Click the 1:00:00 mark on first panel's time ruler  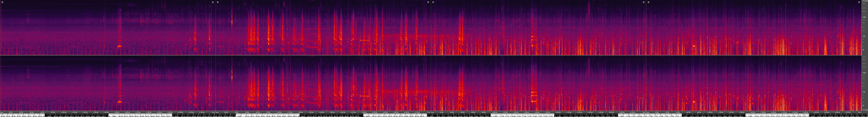[x=64, y=112]
